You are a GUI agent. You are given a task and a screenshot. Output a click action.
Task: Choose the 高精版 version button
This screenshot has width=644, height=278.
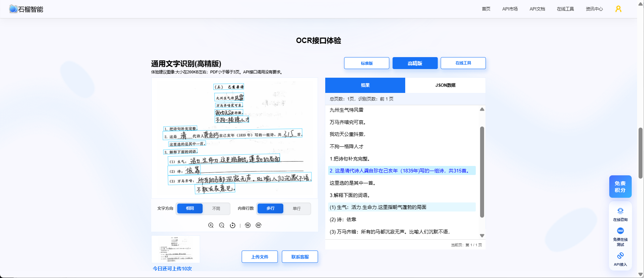coord(415,63)
